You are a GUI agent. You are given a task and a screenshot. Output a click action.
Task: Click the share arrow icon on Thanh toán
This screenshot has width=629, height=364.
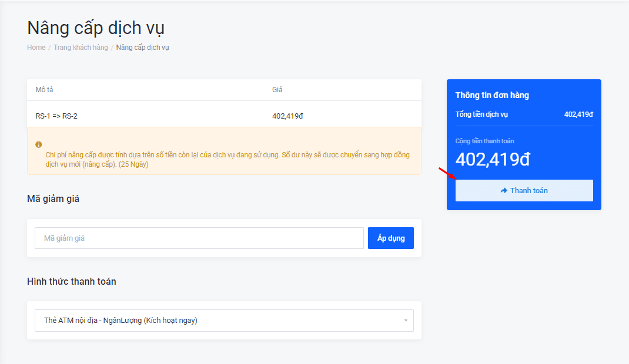(504, 191)
